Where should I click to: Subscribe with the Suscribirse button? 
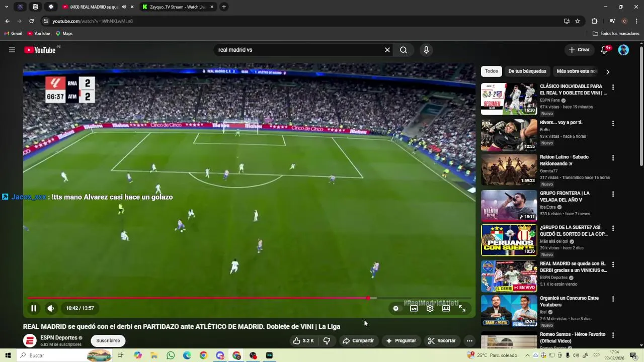(108, 341)
